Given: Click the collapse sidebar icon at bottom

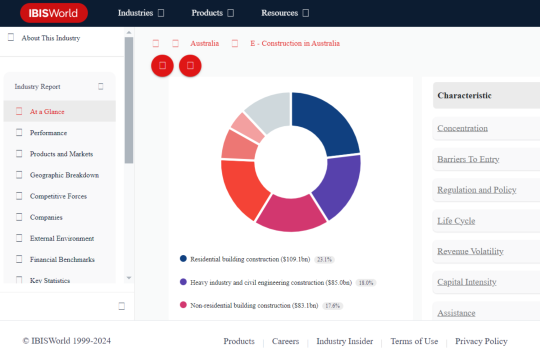Looking at the screenshot, I should [122, 306].
